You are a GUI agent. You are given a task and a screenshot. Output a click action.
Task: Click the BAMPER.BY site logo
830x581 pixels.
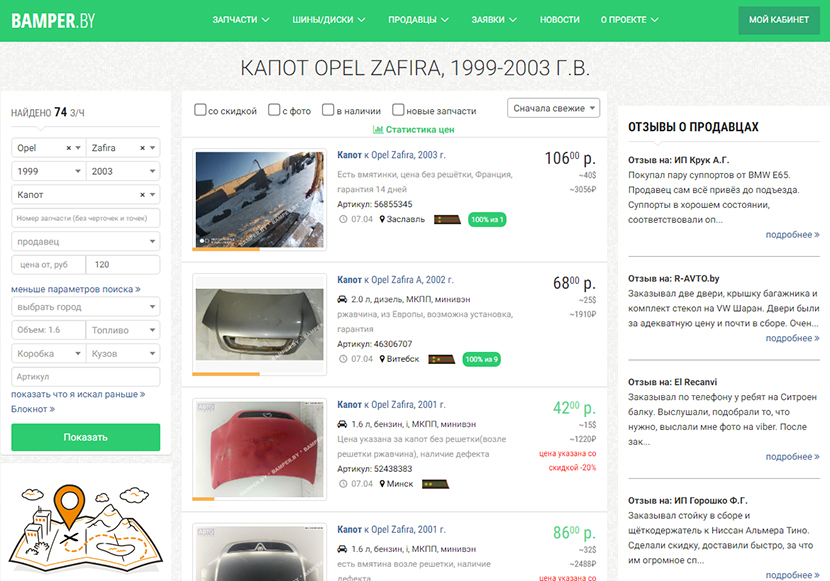point(52,20)
